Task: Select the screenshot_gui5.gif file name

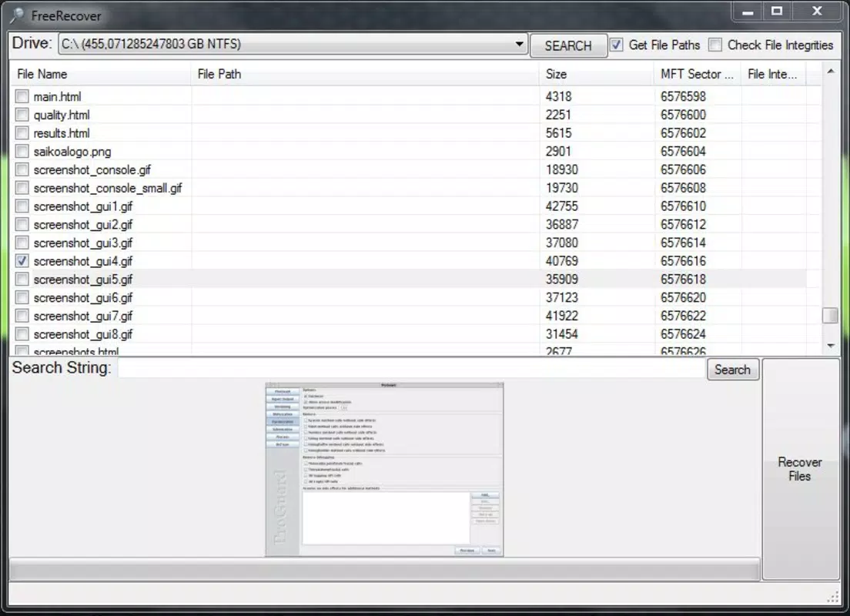Action: click(x=83, y=280)
